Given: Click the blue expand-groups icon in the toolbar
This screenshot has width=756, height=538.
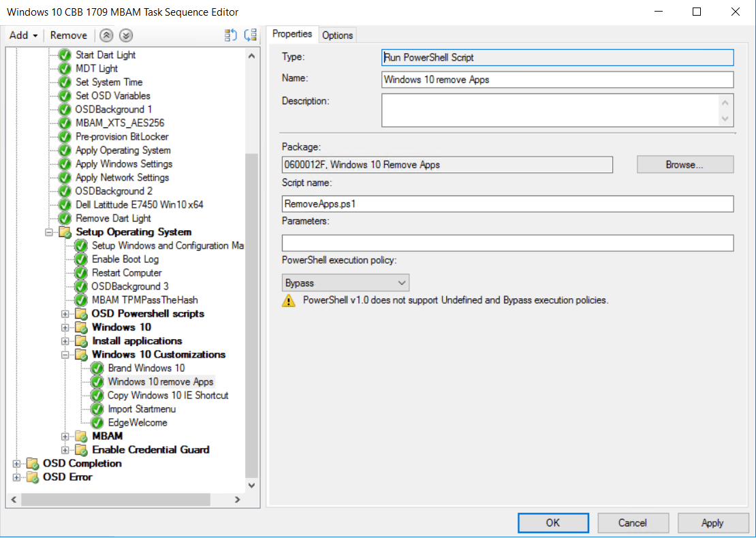Looking at the screenshot, I should pos(250,35).
